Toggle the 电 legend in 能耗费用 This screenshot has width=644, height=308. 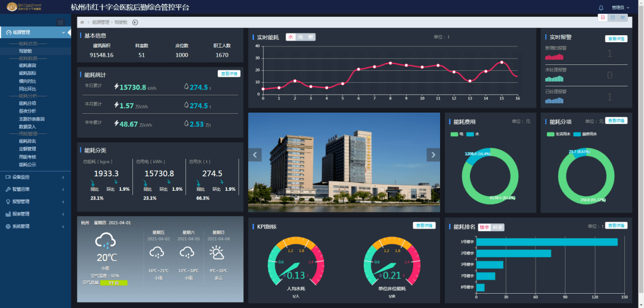457,134
